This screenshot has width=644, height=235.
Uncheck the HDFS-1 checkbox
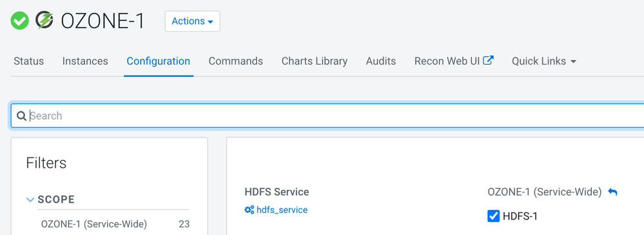[493, 216]
